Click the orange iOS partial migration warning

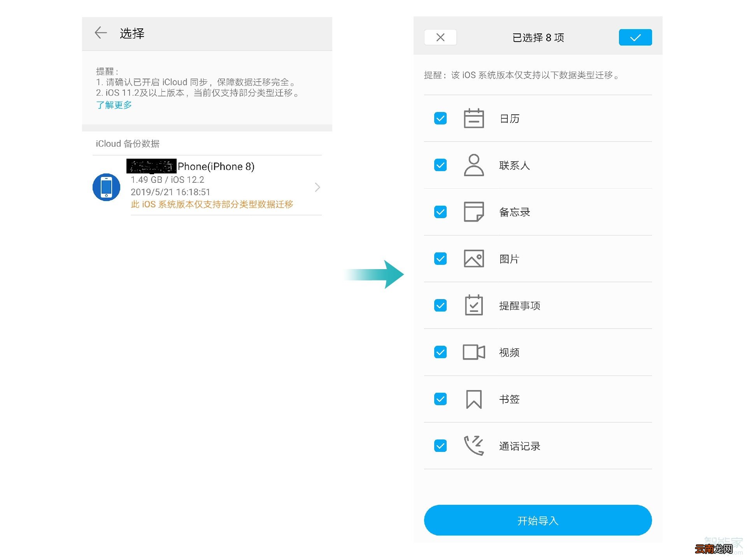click(212, 205)
